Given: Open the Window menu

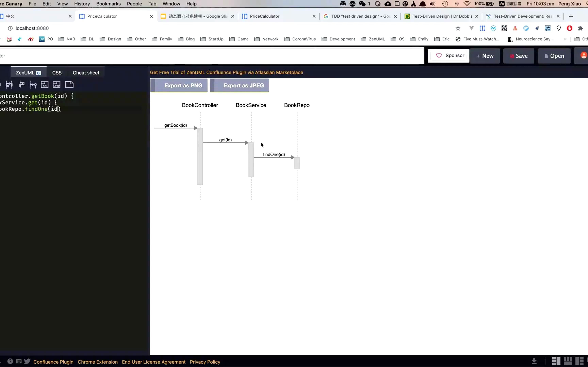Looking at the screenshot, I should point(171,4).
